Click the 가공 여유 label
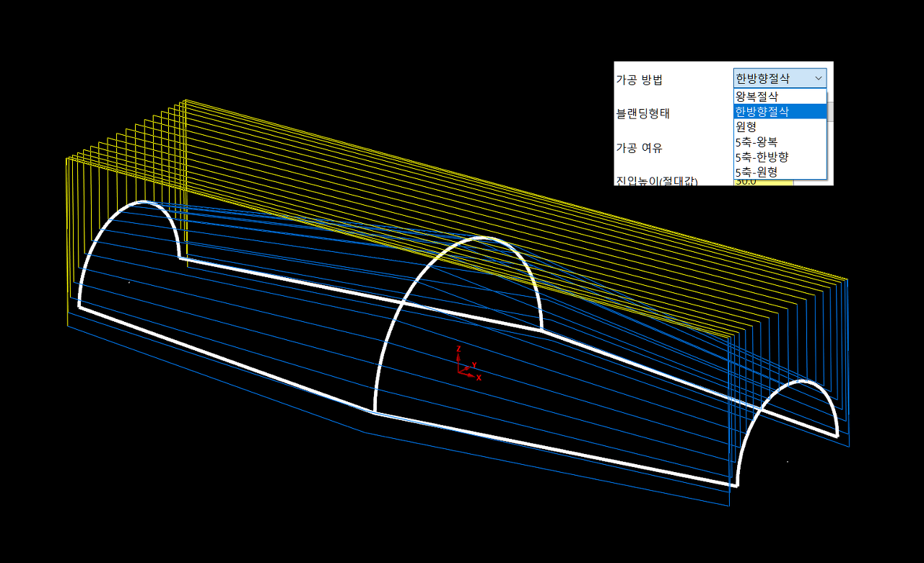Viewport: 924px width, 563px height. coord(639,148)
